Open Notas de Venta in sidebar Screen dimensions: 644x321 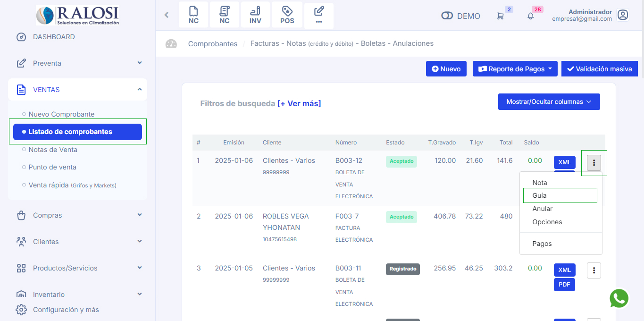click(53, 150)
